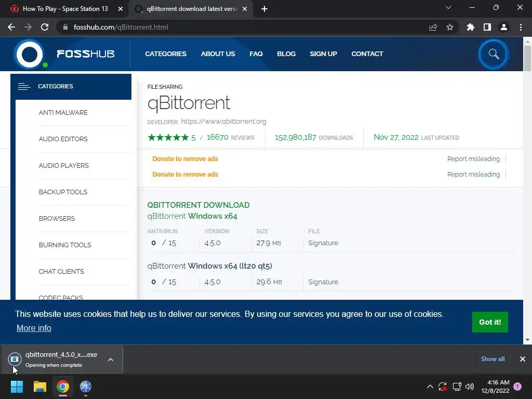532x399 pixels.
Task: Open a new tab with plus
Action: click(x=264, y=9)
